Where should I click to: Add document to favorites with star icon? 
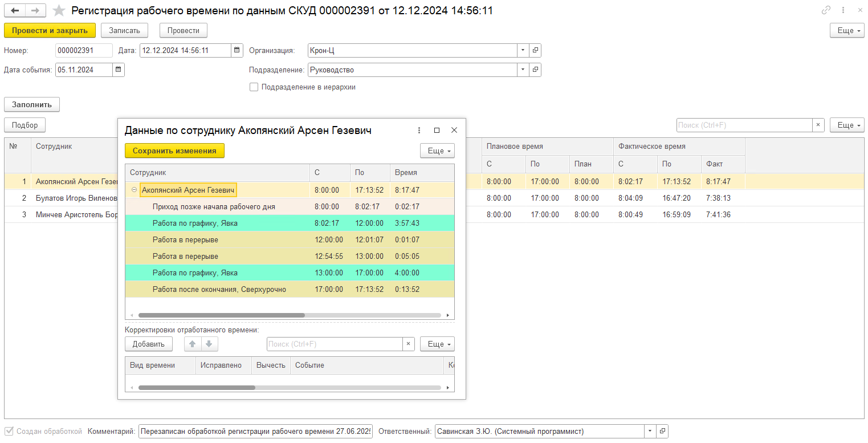[x=59, y=11]
